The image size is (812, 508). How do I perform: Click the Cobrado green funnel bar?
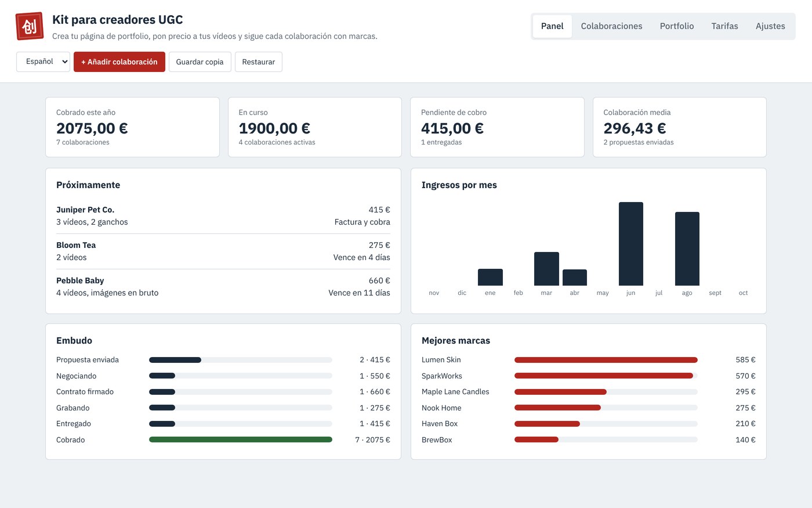click(241, 439)
